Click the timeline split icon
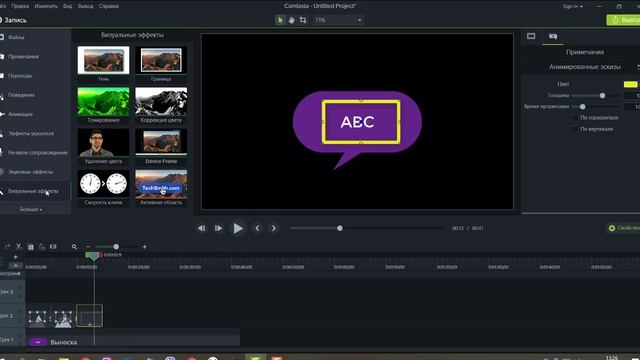The image size is (640, 360). click(x=53, y=247)
